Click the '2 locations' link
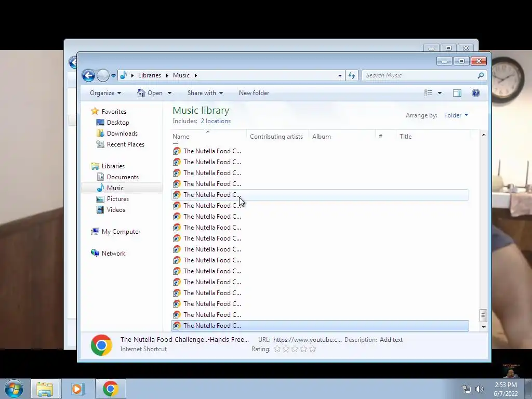Screen dimensions: 532x399 [216, 121]
